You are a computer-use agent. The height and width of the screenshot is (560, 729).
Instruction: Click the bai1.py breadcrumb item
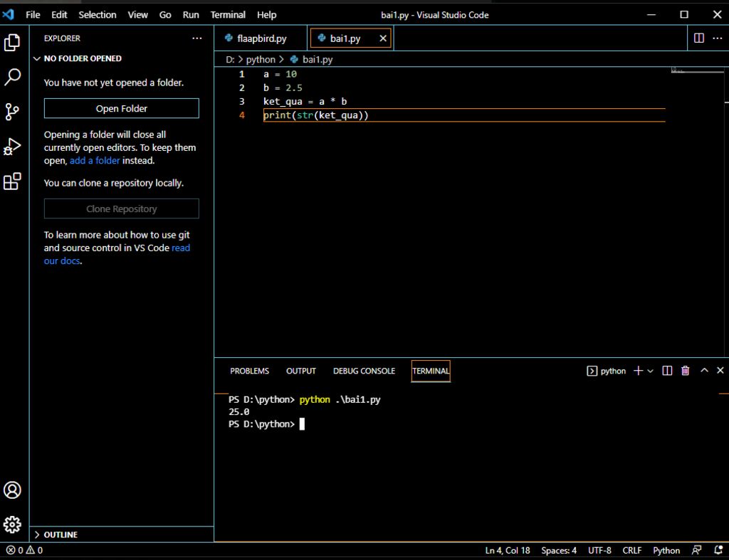(x=318, y=60)
